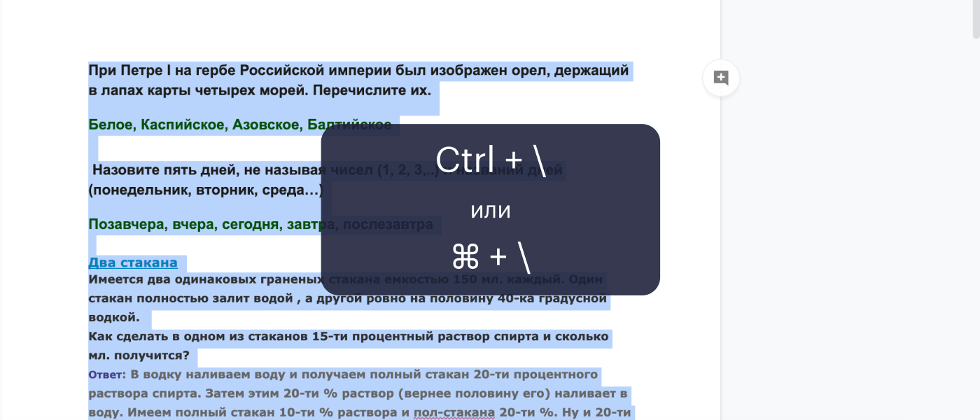980x420 pixels.
Task: Click the add comment icon beside the document
Action: pos(721,78)
